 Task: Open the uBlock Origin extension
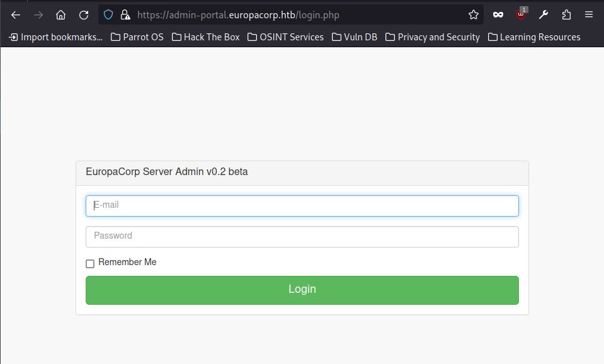click(521, 14)
